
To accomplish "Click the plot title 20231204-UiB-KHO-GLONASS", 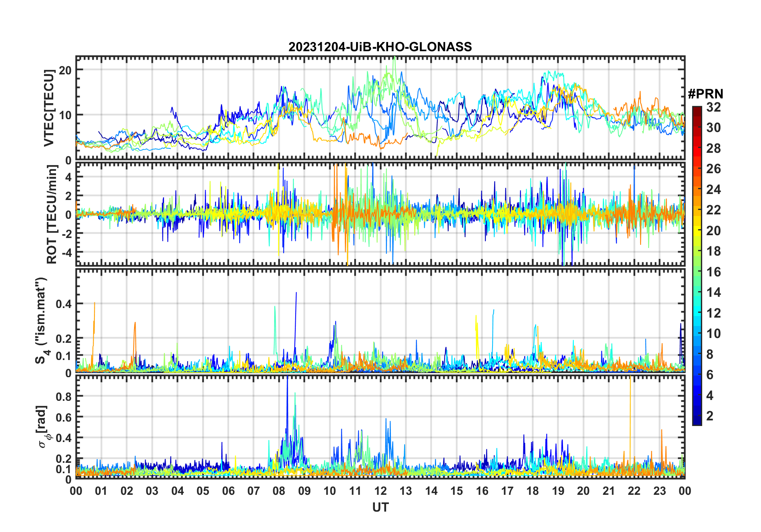I will [x=380, y=47].
